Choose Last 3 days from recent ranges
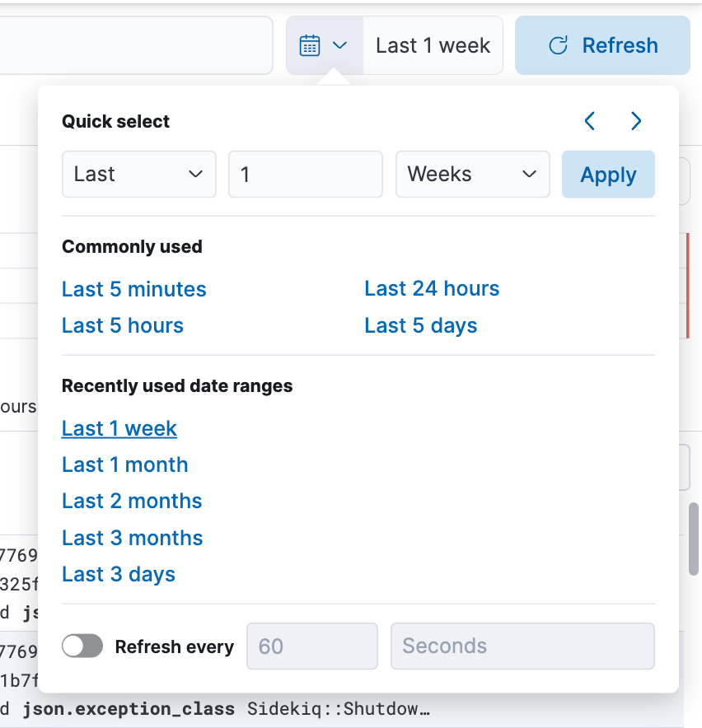Screen dimensions: 702x728 [118, 574]
